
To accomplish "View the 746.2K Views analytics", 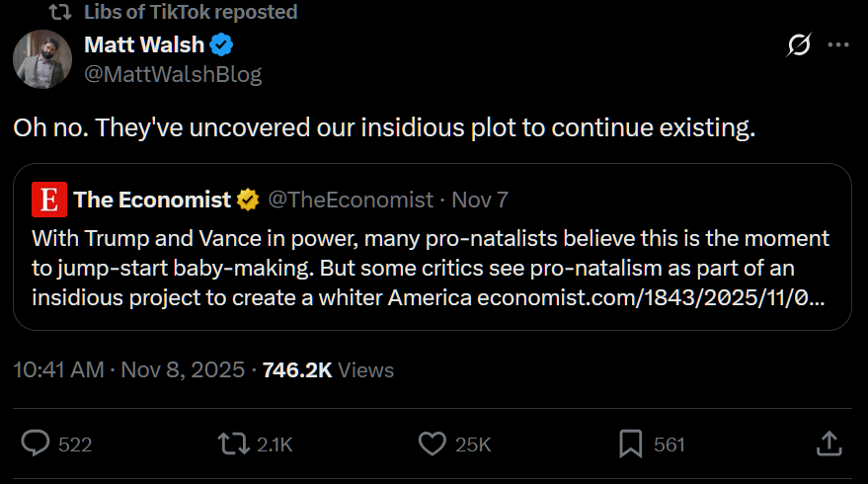I will [328, 369].
